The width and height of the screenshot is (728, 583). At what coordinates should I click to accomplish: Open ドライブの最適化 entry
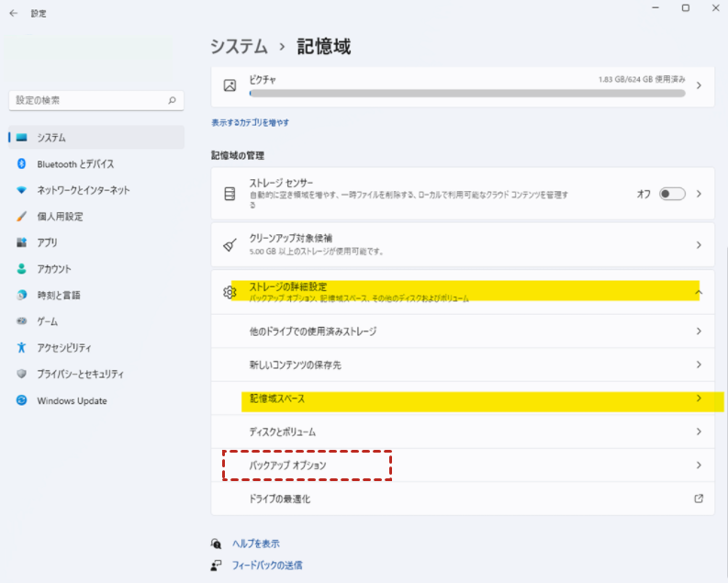(x=463, y=499)
